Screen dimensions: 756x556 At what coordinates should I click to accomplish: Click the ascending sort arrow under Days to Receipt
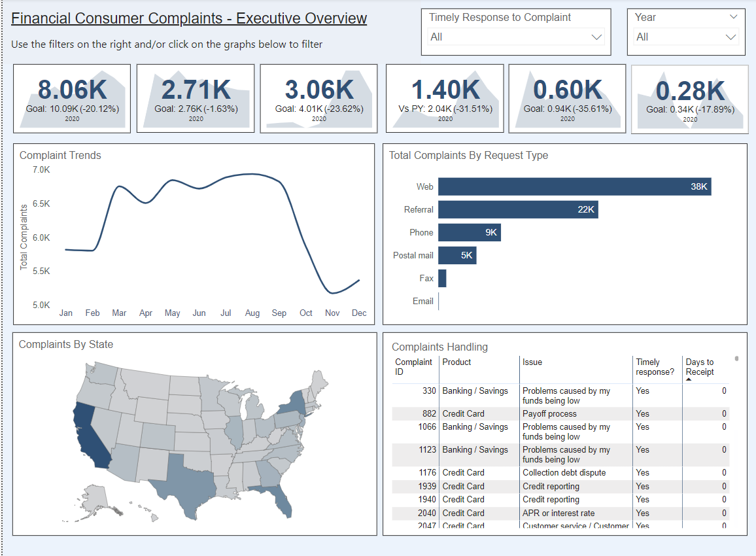coord(689,379)
